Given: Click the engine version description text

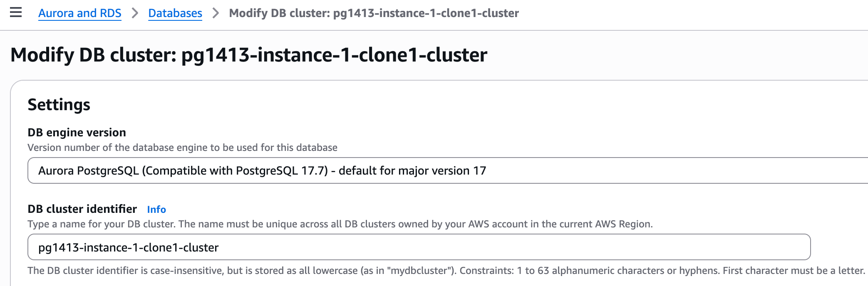Looking at the screenshot, I should click(x=182, y=148).
